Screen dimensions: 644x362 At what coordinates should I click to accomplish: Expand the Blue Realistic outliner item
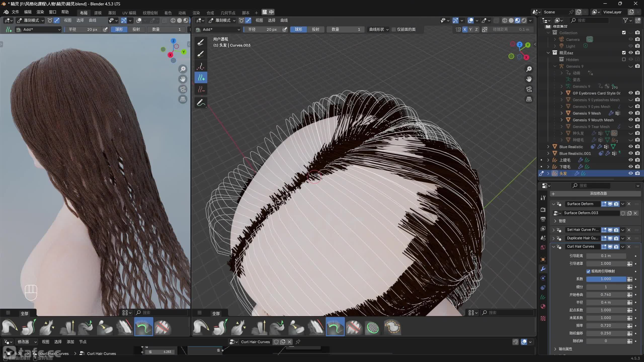[548, 147]
